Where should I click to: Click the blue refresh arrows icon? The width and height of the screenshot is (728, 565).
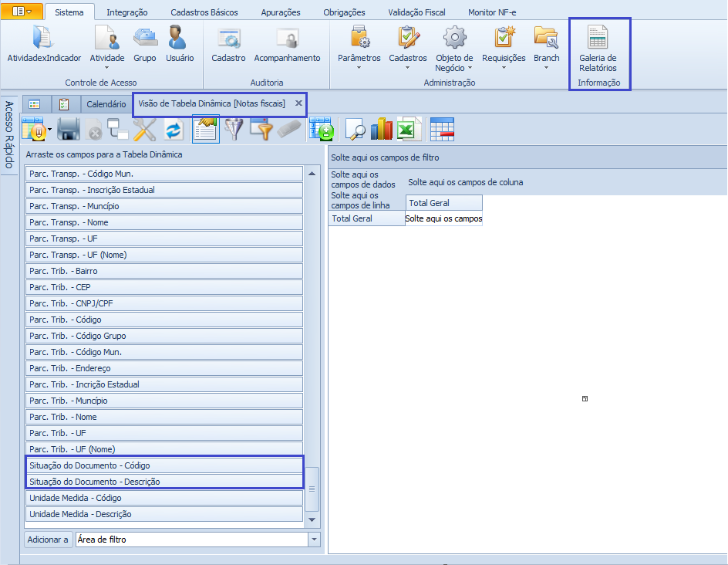tap(174, 130)
